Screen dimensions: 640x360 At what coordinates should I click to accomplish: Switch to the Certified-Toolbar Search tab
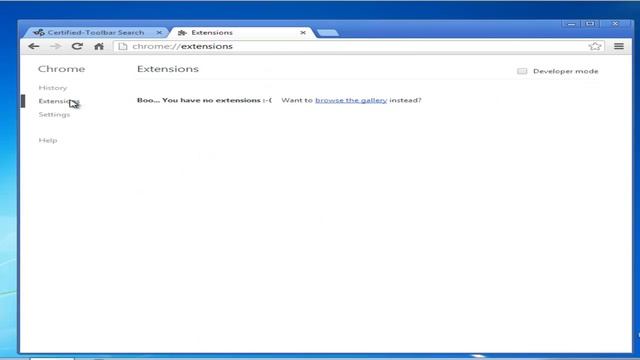(x=96, y=32)
